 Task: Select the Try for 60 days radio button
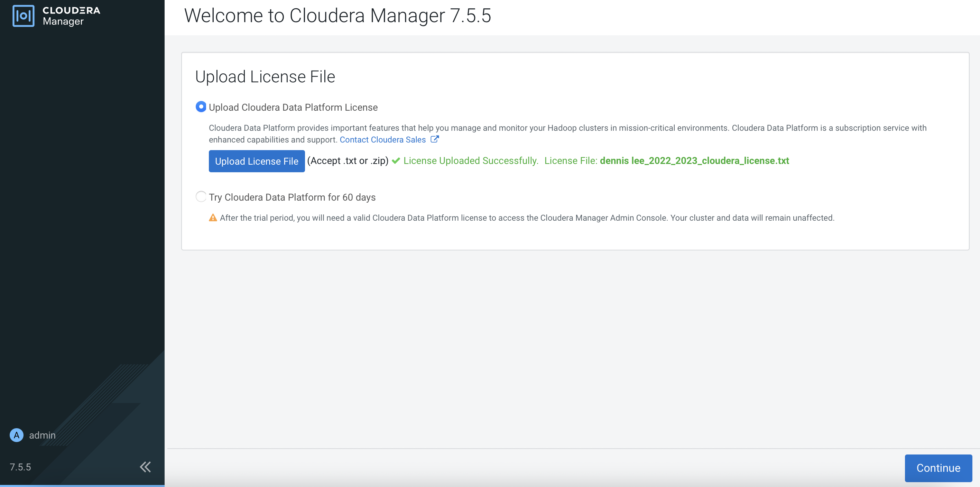click(x=201, y=197)
